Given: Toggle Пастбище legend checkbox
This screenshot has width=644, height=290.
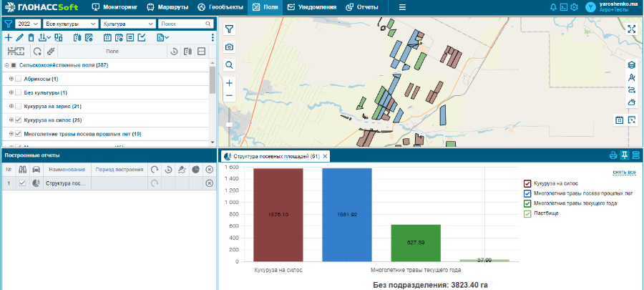Looking at the screenshot, I should click(527, 213).
